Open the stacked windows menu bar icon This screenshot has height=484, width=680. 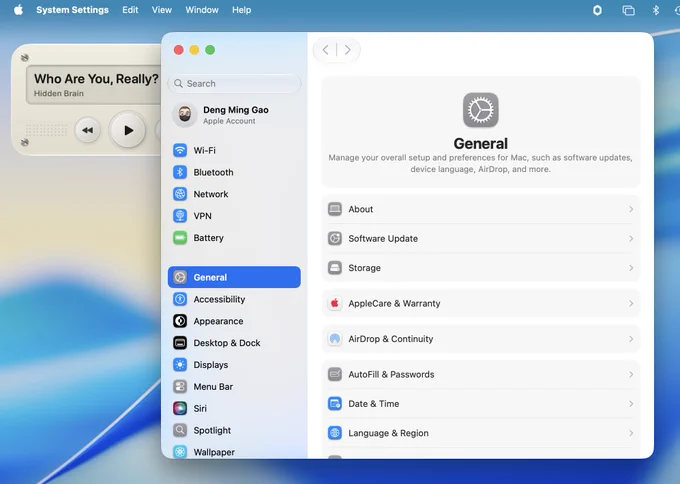tap(628, 10)
